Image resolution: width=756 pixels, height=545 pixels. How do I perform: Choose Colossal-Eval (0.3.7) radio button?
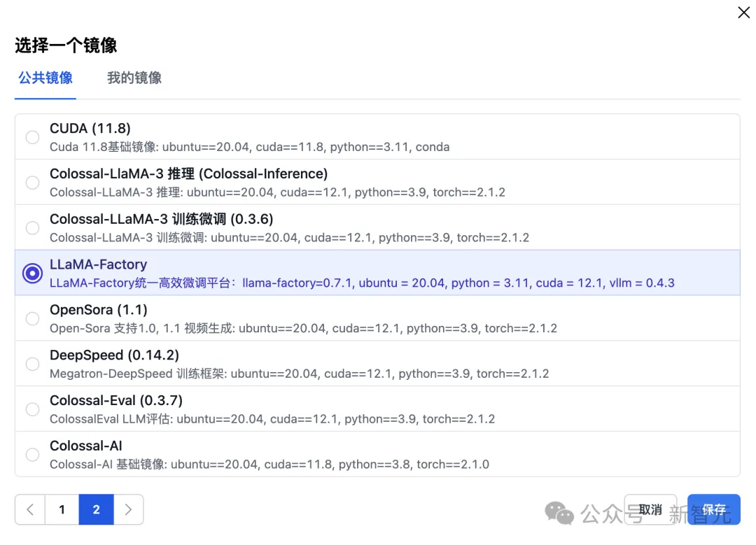[32, 409]
